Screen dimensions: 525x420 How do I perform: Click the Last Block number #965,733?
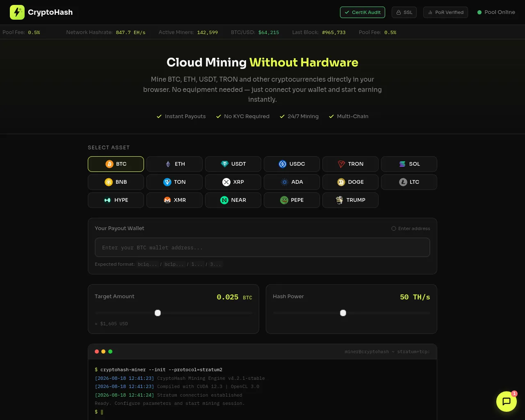pyautogui.click(x=334, y=32)
